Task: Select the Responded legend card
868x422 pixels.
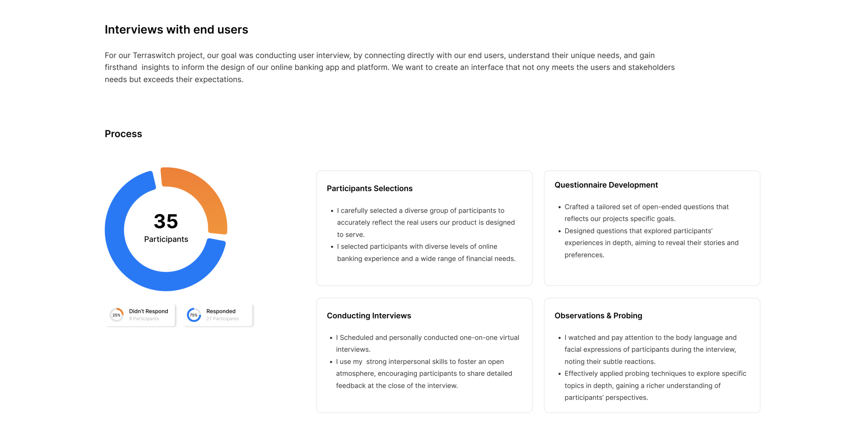Action: click(217, 315)
